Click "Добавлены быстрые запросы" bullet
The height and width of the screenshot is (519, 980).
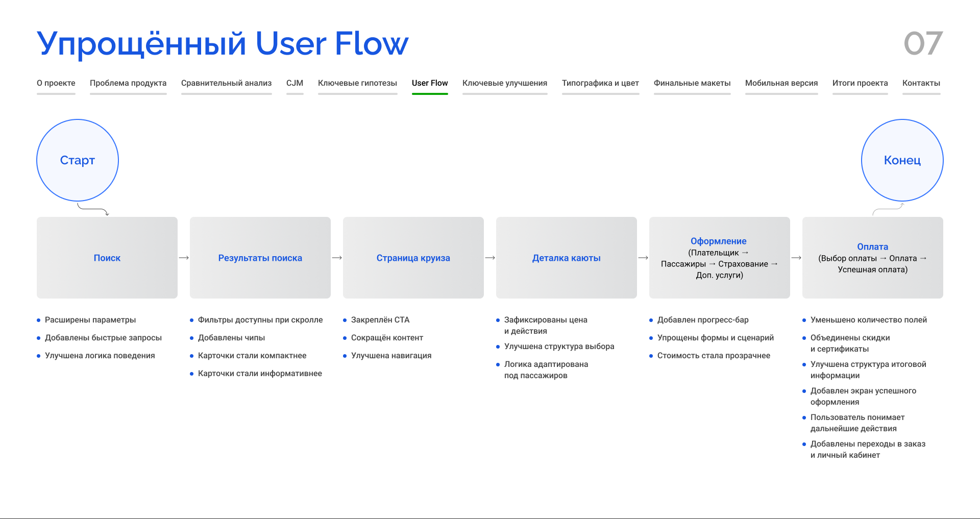click(99, 338)
